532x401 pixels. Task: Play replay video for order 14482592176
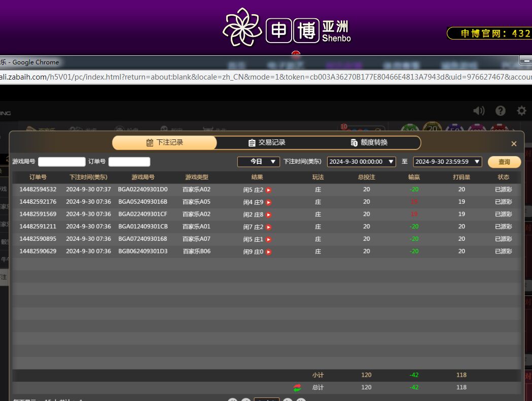(x=269, y=202)
